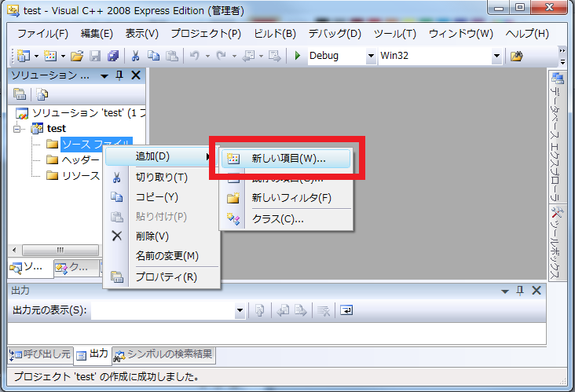575x392 pixels.
Task: Select 追加(D) in the context menu
Action: coord(161,156)
